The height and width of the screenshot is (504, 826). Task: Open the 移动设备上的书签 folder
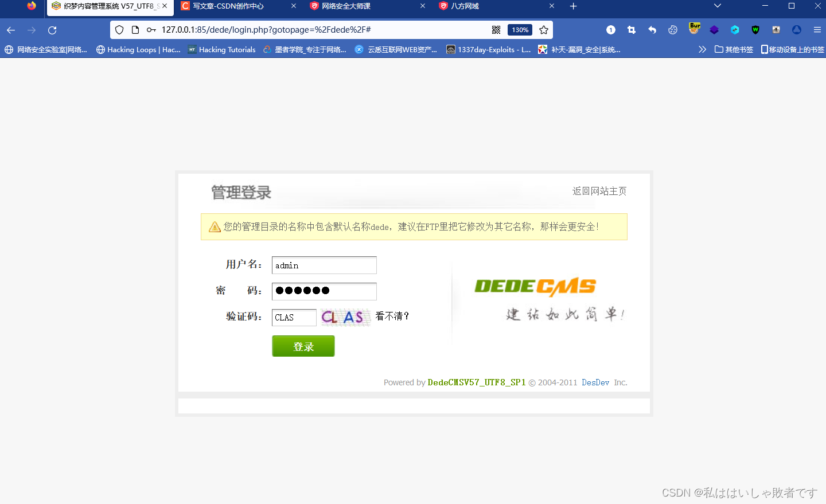tap(792, 49)
